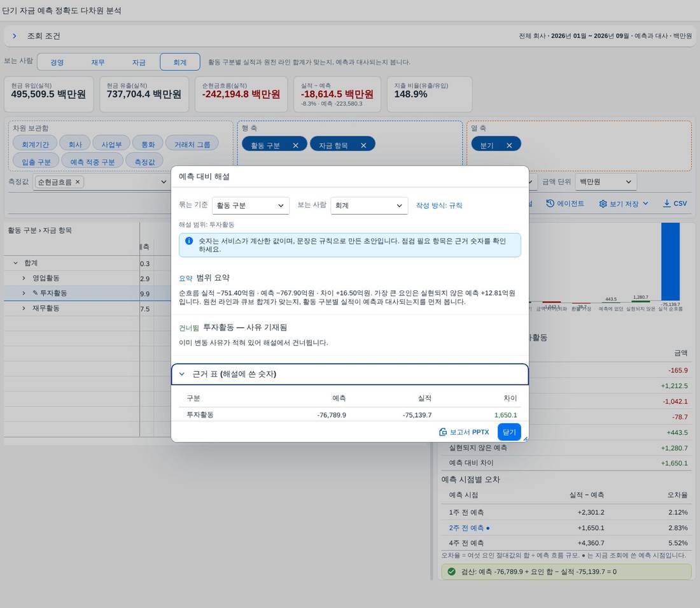700x608 pixels.
Task: Expand the 조회 조건 section chevron
Action: click(x=14, y=36)
